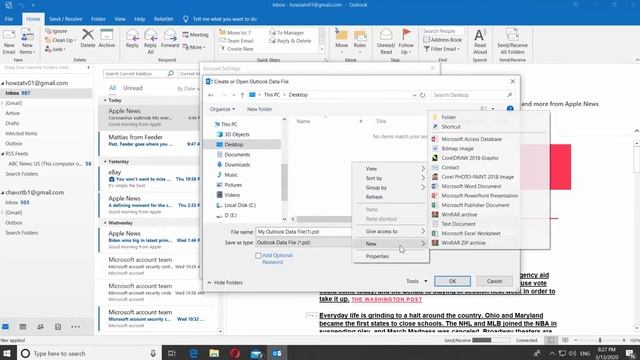Image resolution: width=640 pixels, height=360 pixels.
Task: Switch to Mail view in navigation bar
Action: (x=6, y=327)
